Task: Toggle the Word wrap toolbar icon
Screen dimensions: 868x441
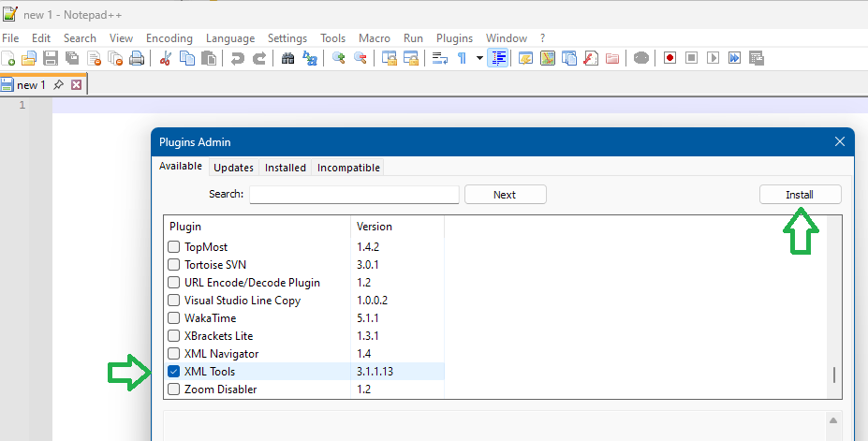Action: point(439,58)
